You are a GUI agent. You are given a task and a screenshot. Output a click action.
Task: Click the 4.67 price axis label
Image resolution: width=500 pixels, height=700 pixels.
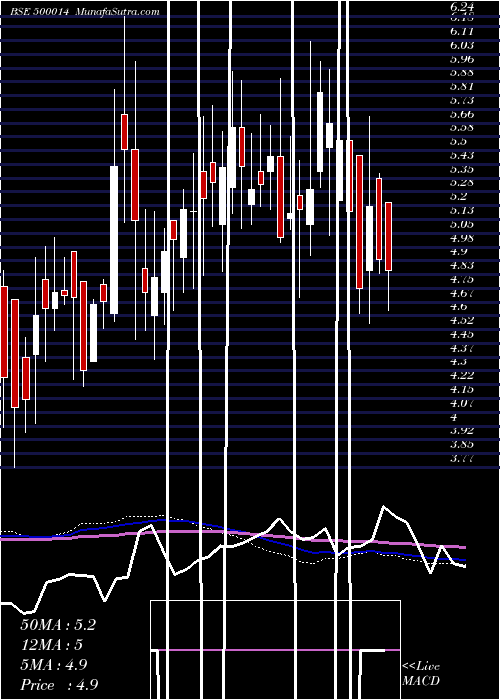point(461,293)
